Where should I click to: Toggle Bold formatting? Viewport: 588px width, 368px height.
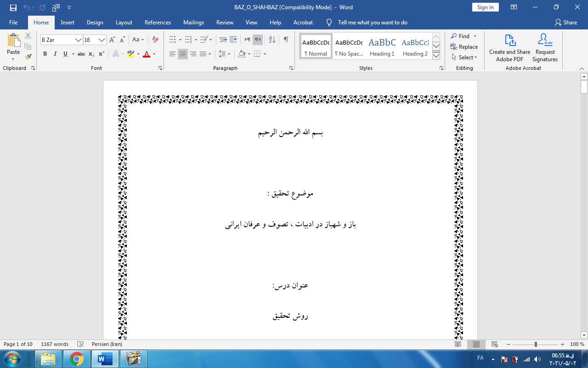(45, 54)
